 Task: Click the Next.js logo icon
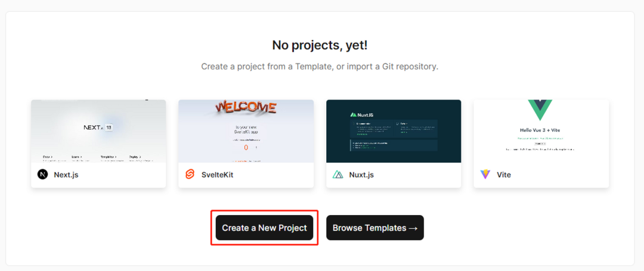point(43,175)
